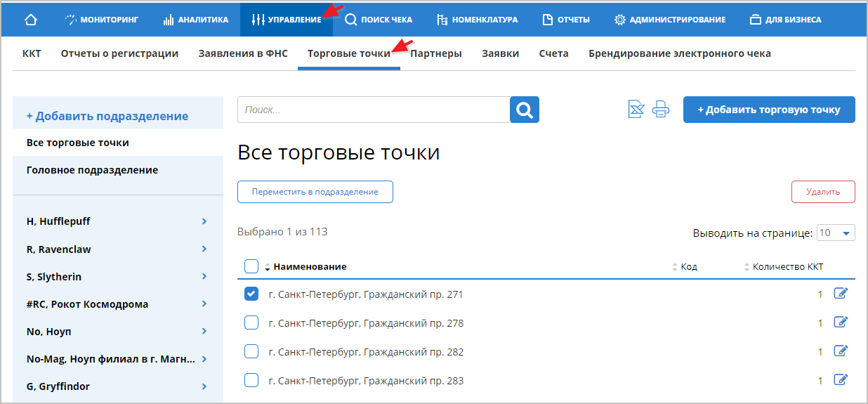The height and width of the screenshot is (404, 868).
Task: Open the Аналитика menu
Action: click(196, 20)
